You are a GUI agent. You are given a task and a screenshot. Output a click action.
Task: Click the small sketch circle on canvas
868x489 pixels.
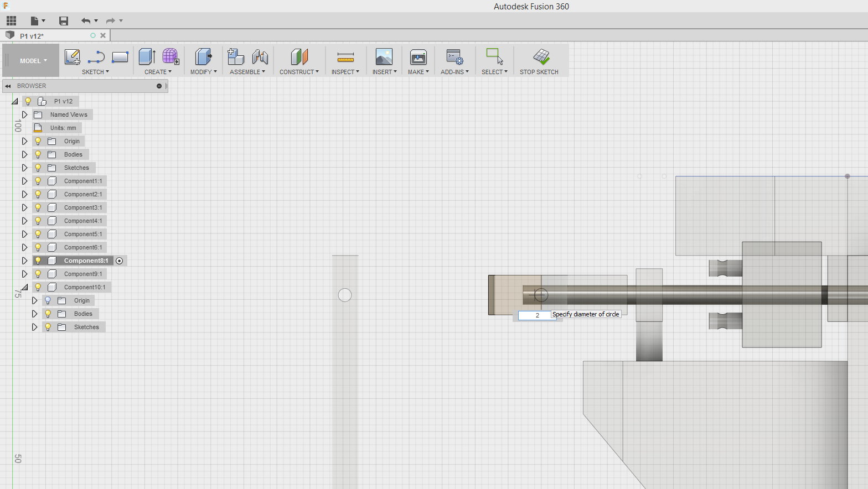(x=345, y=295)
